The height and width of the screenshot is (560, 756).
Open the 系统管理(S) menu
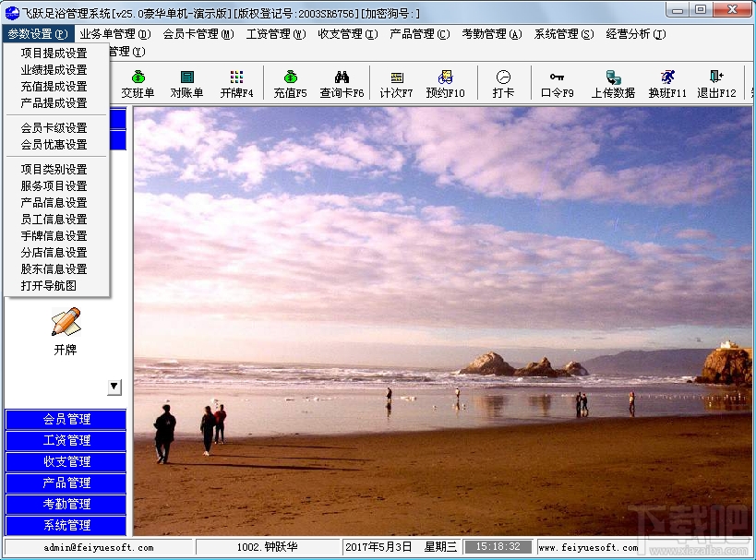pyautogui.click(x=564, y=34)
